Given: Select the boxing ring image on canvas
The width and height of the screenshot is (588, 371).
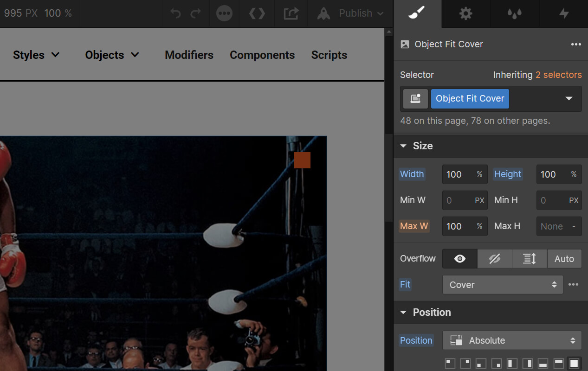Looking at the screenshot, I should coord(162,253).
